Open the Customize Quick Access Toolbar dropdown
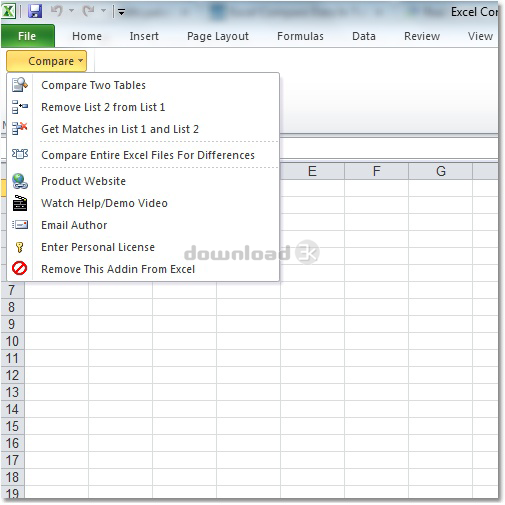This screenshot has width=505, height=505. click(x=121, y=12)
